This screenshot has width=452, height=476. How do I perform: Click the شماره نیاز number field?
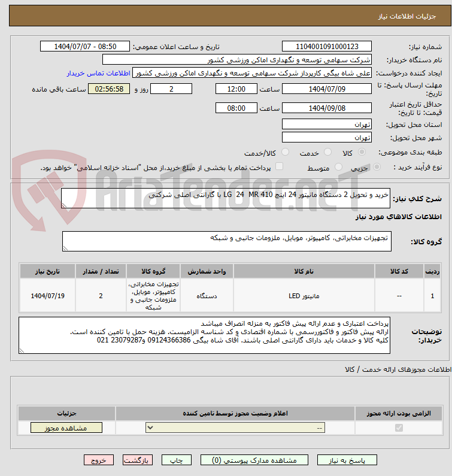[327, 47]
